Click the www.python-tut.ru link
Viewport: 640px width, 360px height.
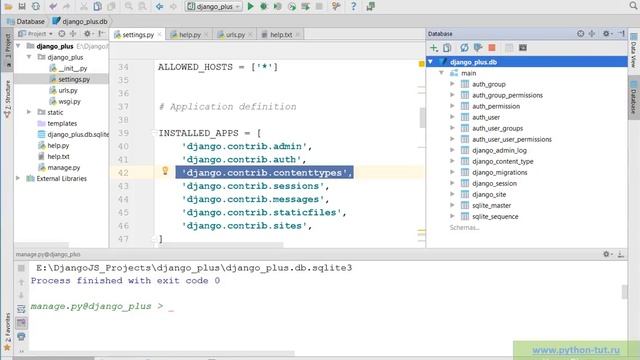pos(576,350)
